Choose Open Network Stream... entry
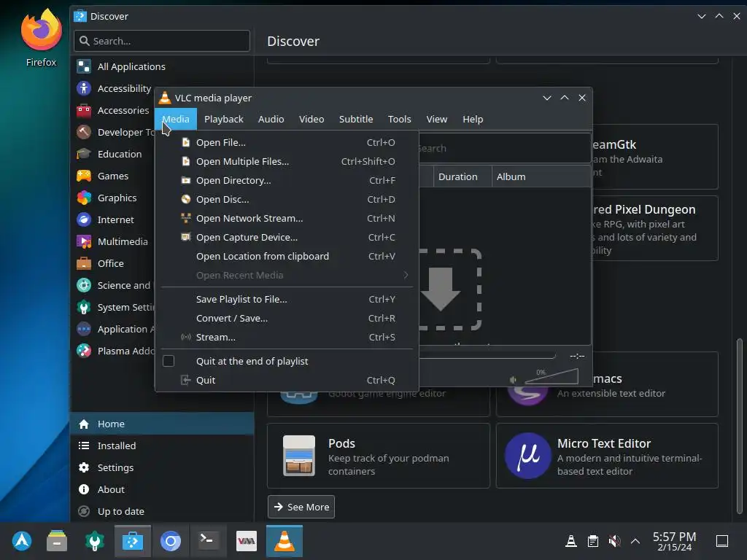Screen dimensions: 747x560 [x=287, y=219]
